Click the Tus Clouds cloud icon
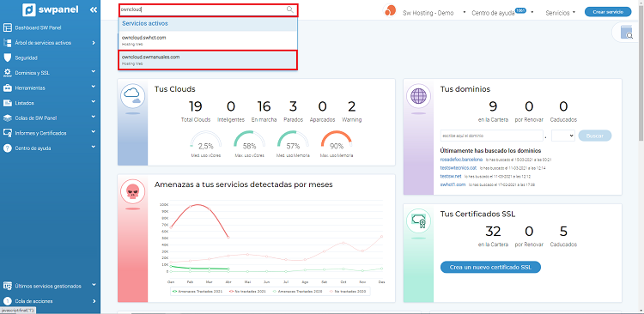 tap(132, 96)
